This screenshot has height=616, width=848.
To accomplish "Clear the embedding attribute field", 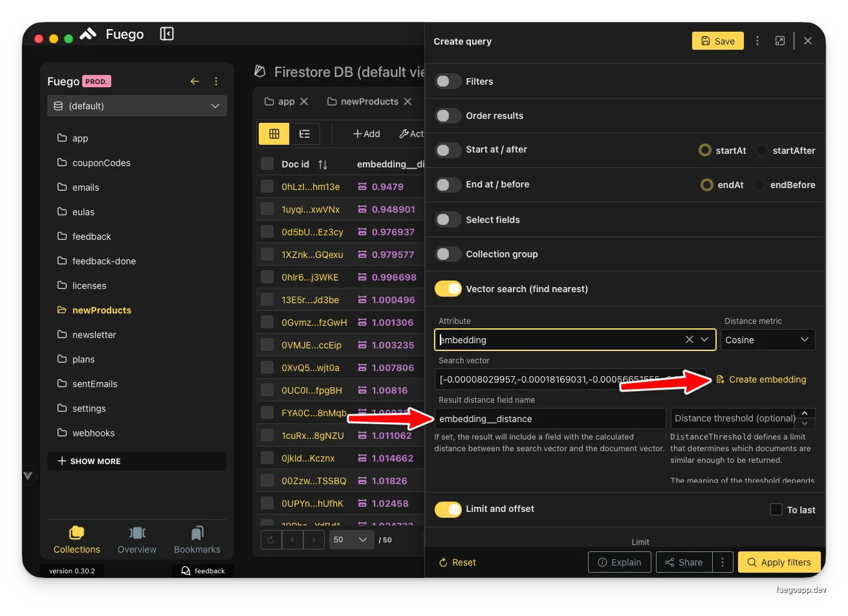I will point(689,340).
